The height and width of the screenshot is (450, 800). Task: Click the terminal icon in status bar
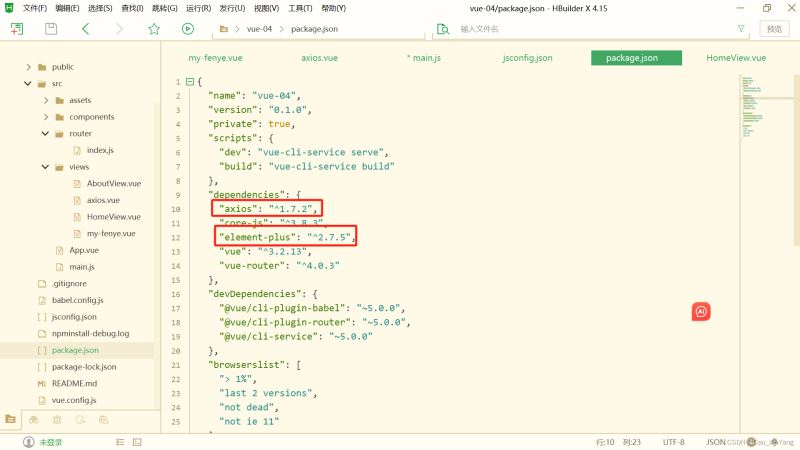pos(137,442)
